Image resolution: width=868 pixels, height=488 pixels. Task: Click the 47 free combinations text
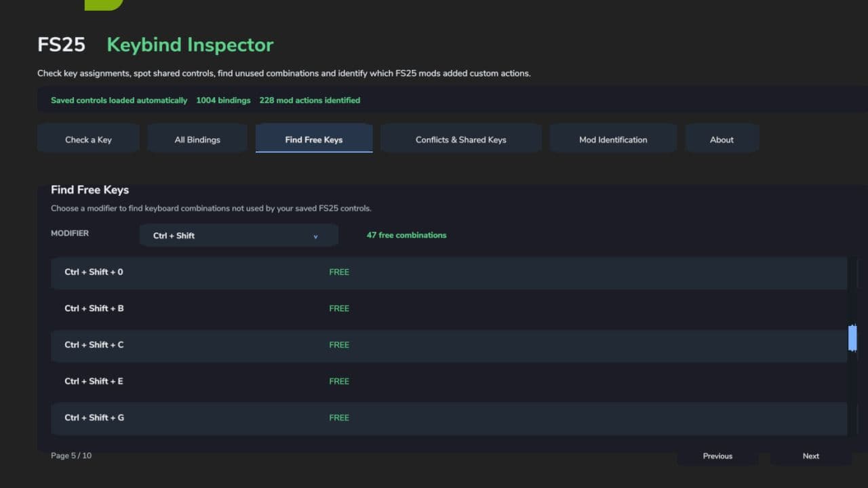(406, 235)
